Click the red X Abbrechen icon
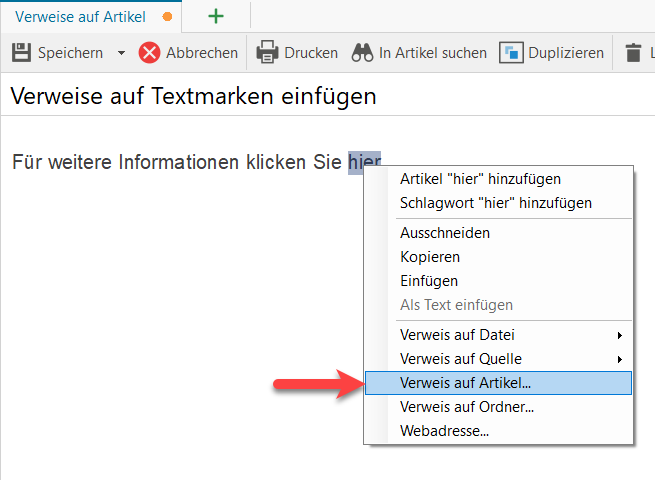This screenshot has width=655, height=480. tap(149, 53)
